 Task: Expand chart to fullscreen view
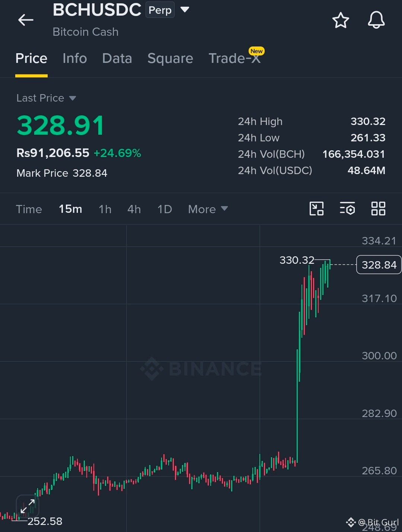click(x=28, y=507)
